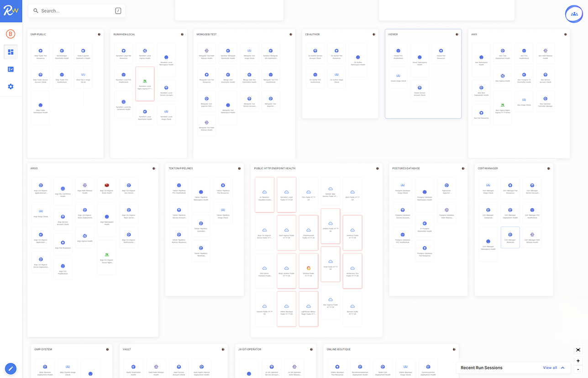
Task: Click the RunWhen logo in the sidebar
Action: (x=11, y=11)
